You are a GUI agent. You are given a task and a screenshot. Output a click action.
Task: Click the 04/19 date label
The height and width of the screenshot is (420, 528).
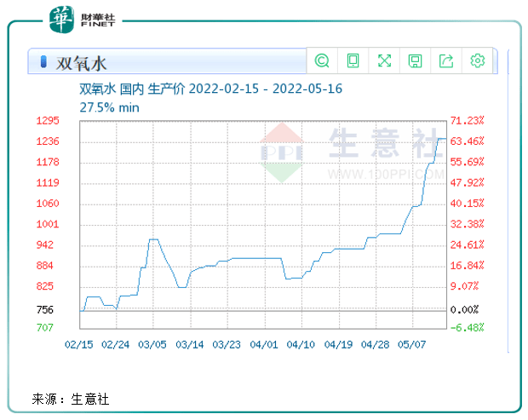338,345
